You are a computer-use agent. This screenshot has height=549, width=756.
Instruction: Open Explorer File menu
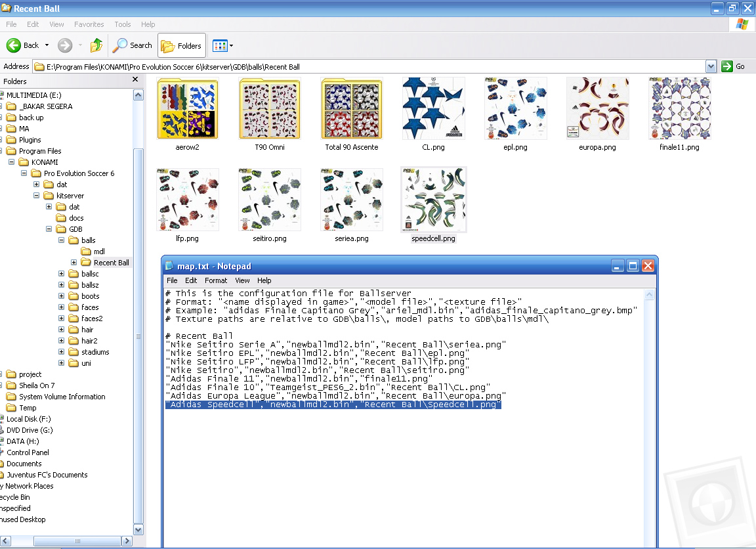tap(11, 24)
